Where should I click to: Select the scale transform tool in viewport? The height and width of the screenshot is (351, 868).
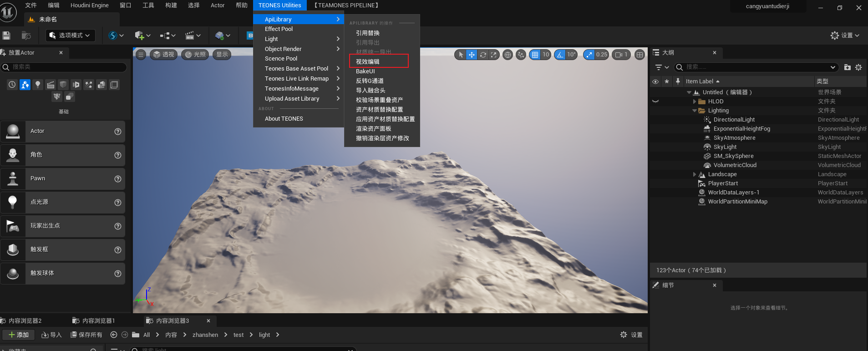[x=494, y=55]
